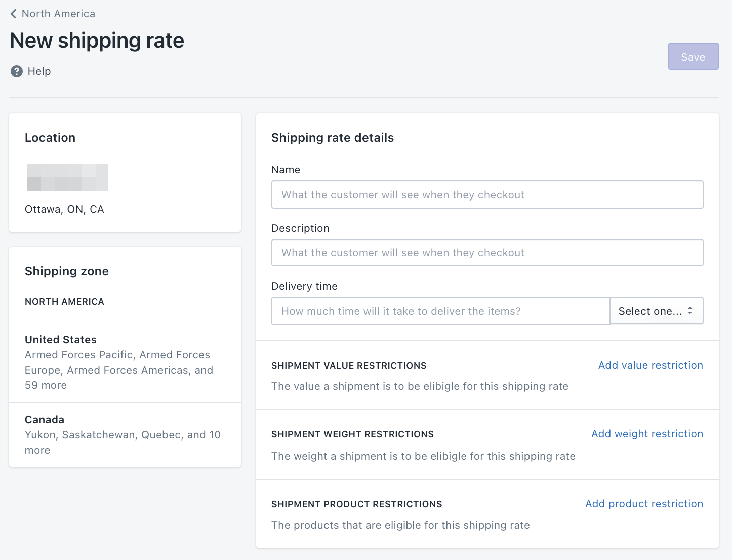Click Add value restriction link
The width and height of the screenshot is (732, 560).
(650, 365)
